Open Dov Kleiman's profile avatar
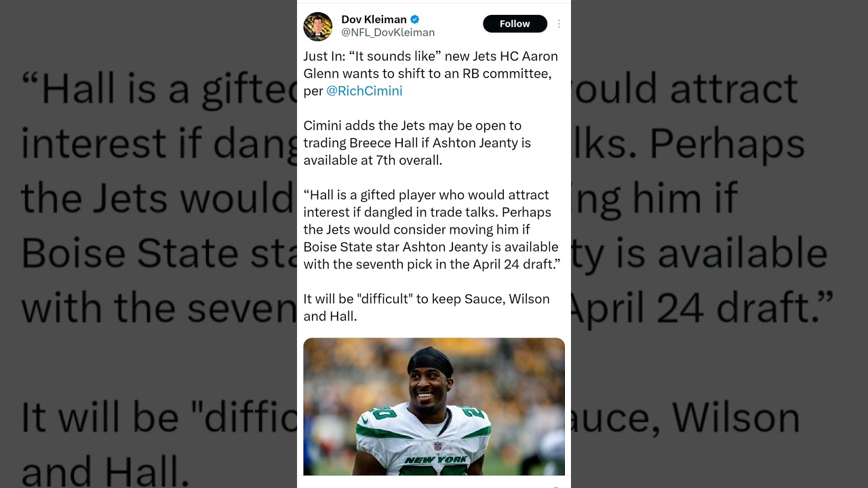868x488 pixels. coord(318,26)
